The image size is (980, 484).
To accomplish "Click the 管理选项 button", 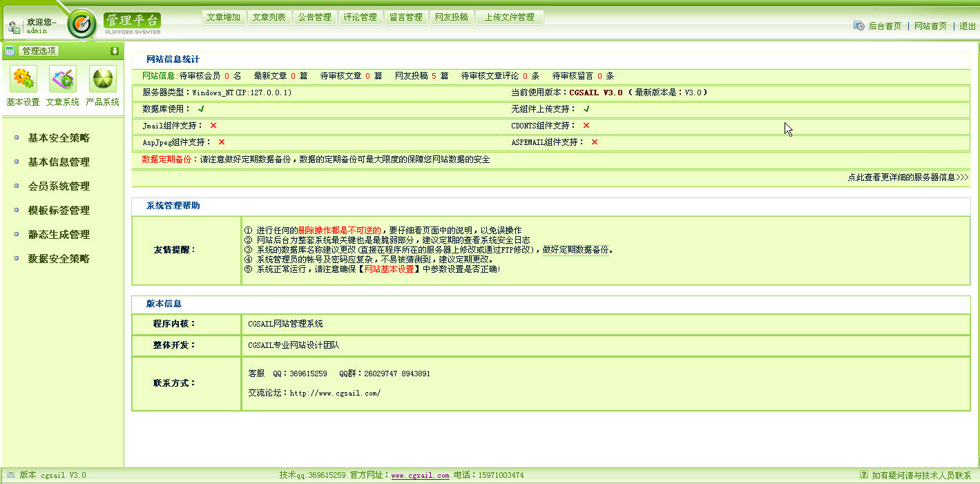I will point(39,50).
